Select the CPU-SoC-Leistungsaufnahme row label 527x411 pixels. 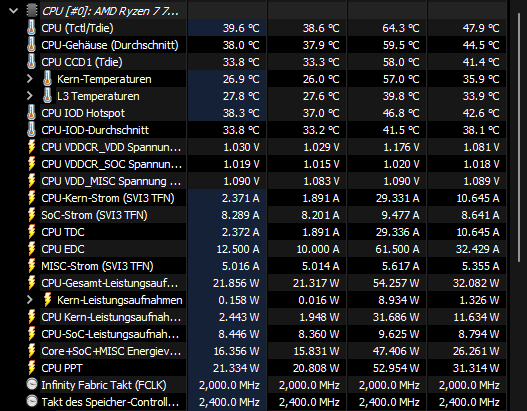(x=111, y=334)
